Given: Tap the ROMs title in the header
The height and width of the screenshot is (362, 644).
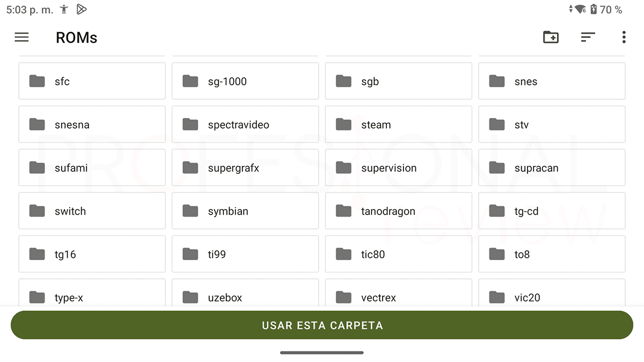Looking at the screenshot, I should point(77,38).
